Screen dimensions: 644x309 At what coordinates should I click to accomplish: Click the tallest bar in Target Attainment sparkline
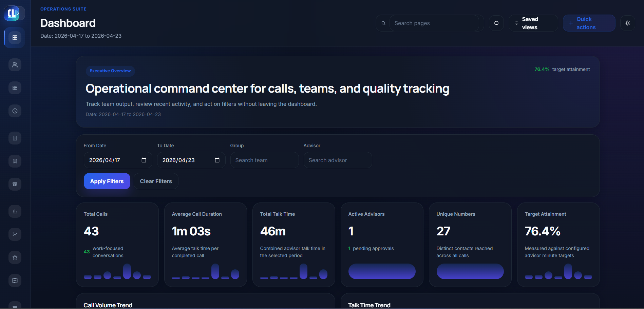pyautogui.click(x=568, y=271)
